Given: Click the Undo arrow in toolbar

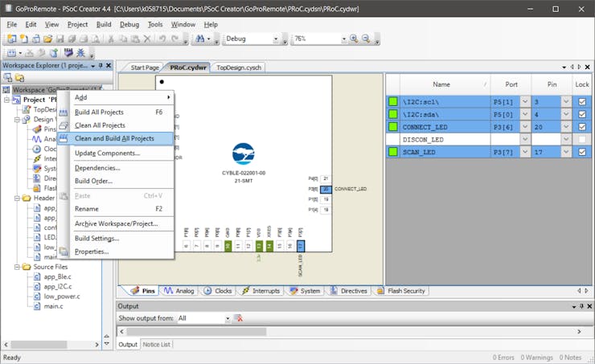Looking at the screenshot, I should (x=163, y=39).
